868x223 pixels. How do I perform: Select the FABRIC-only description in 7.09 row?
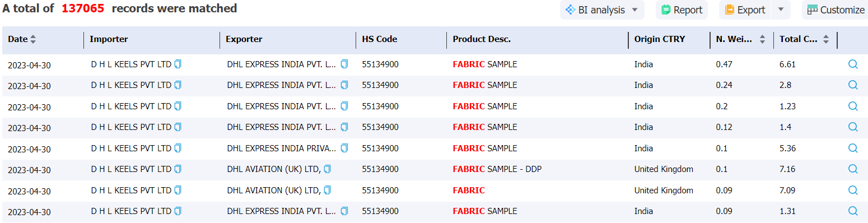pos(469,190)
